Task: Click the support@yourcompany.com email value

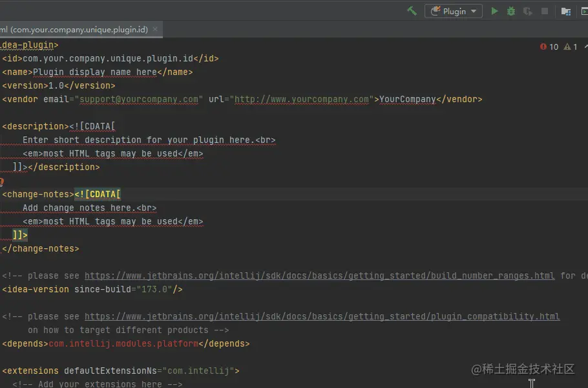Action: coord(139,100)
